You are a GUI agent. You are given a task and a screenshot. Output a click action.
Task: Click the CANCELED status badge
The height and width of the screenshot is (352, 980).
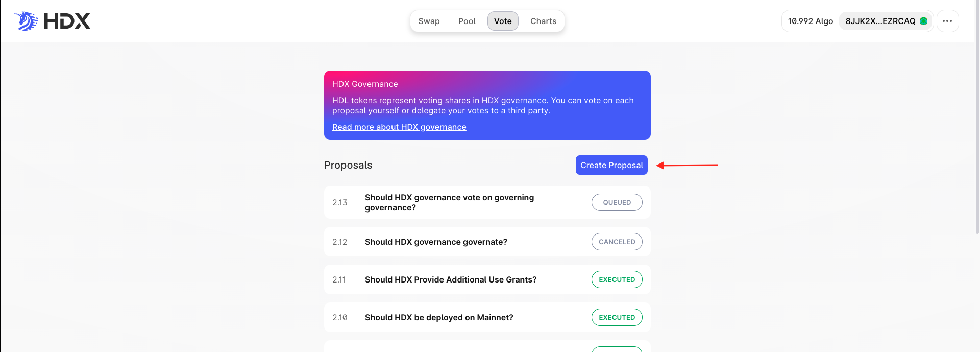(617, 242)
